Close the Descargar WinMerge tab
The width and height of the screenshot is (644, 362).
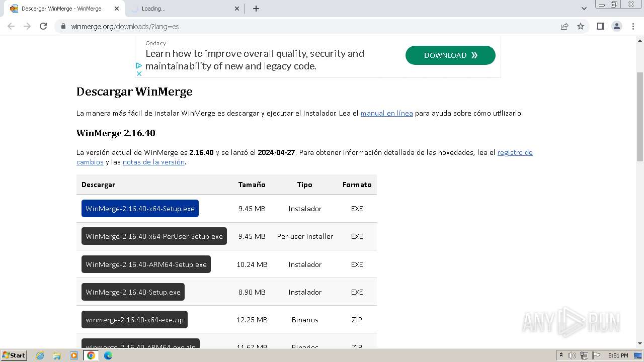[117, 9]
